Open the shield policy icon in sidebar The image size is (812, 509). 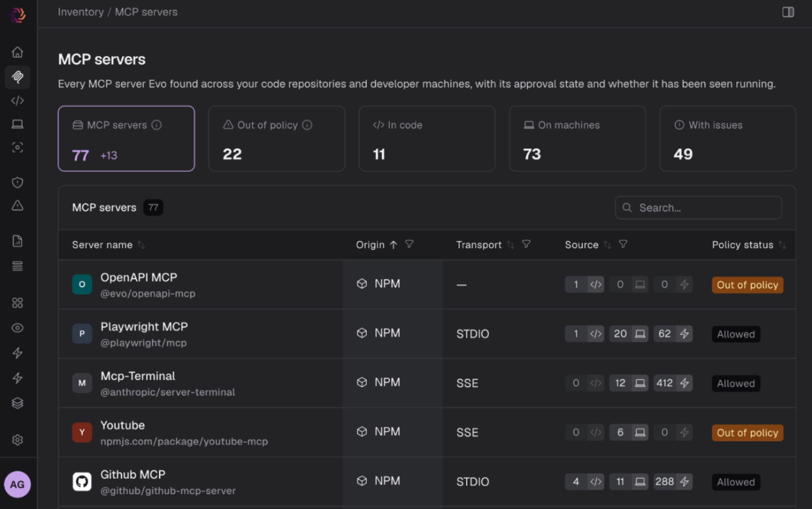(17, 182)
